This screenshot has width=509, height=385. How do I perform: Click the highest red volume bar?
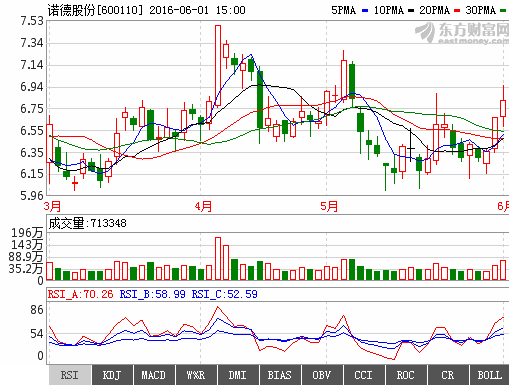point(218,259)
